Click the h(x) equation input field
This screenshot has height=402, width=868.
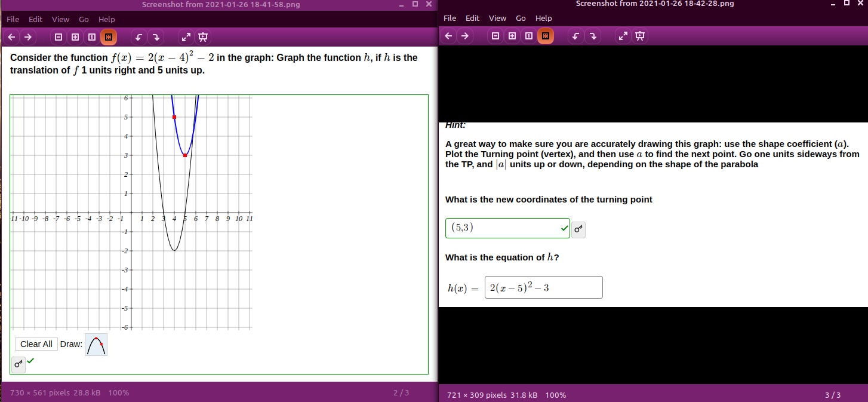(x=543, y=287)
